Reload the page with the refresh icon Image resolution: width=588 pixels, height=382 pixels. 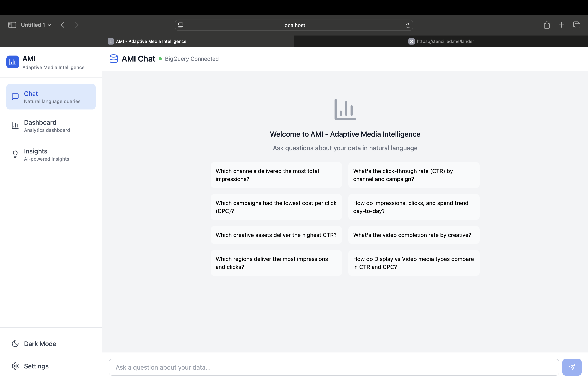coord(408,25)
